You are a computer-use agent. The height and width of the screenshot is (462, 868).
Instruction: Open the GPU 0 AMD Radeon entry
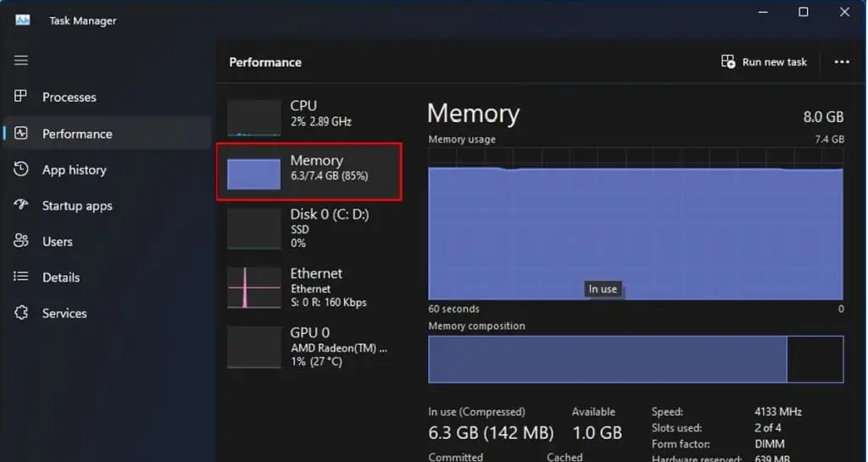309,347
